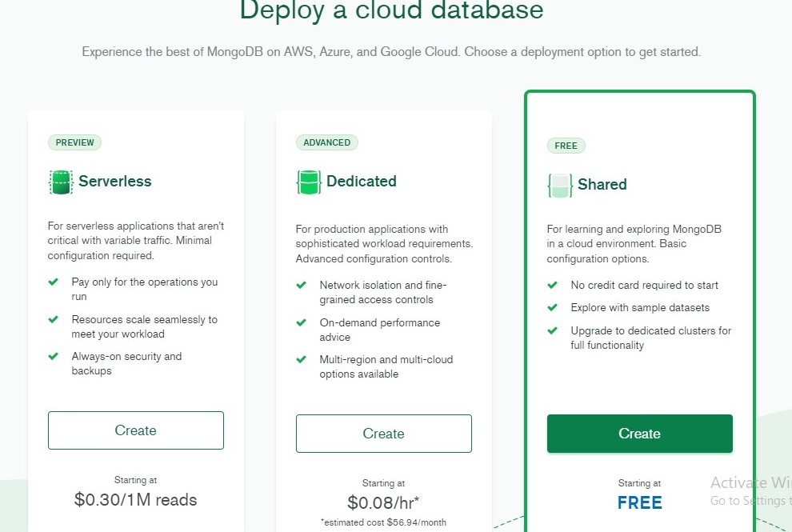Screen dimensions: 792x532
Task: Click the '$0.30/1M reads' price
Action: pos(135,500)
